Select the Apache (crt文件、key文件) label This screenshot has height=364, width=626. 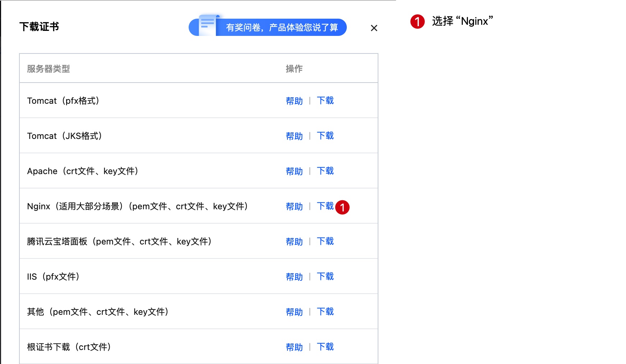pos(83,171)
